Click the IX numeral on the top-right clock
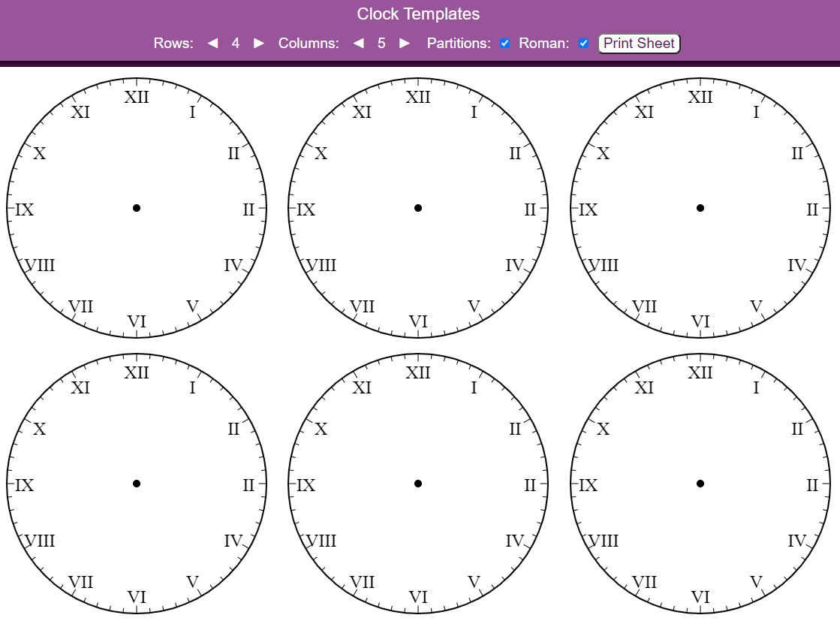The width and height of the screenshot is (840, 621). tap(589, 210)
